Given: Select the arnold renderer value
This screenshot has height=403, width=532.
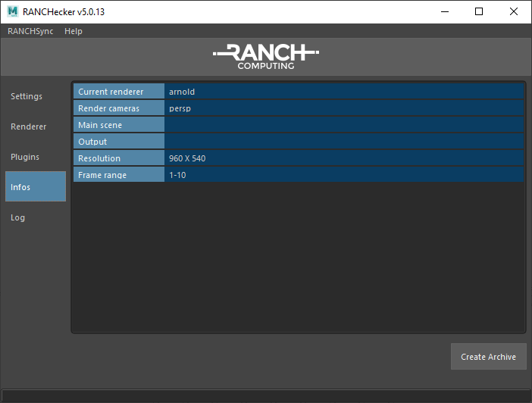Looking at the screenshot, I should click(x=344, y=92).
